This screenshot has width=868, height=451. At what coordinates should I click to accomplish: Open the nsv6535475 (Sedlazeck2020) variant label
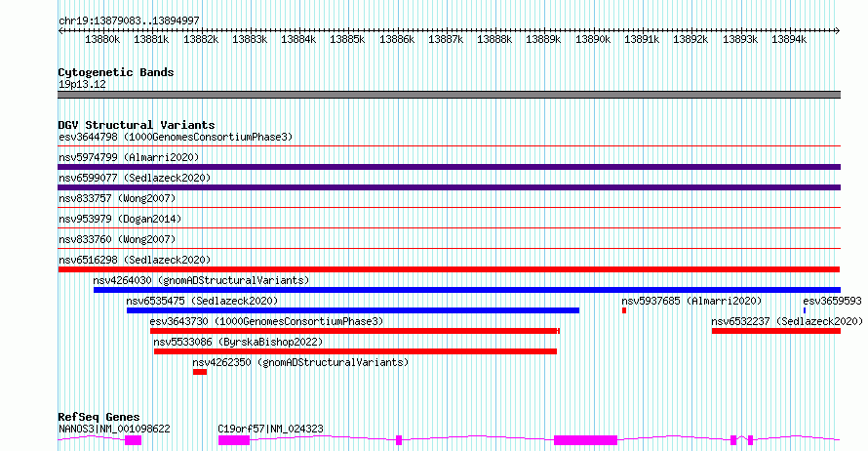click(x=202, y=301)
